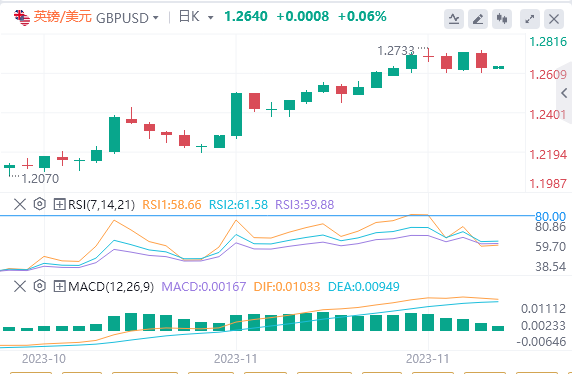Close the chart panel
The image size is (572, 374).
point(554,19)
